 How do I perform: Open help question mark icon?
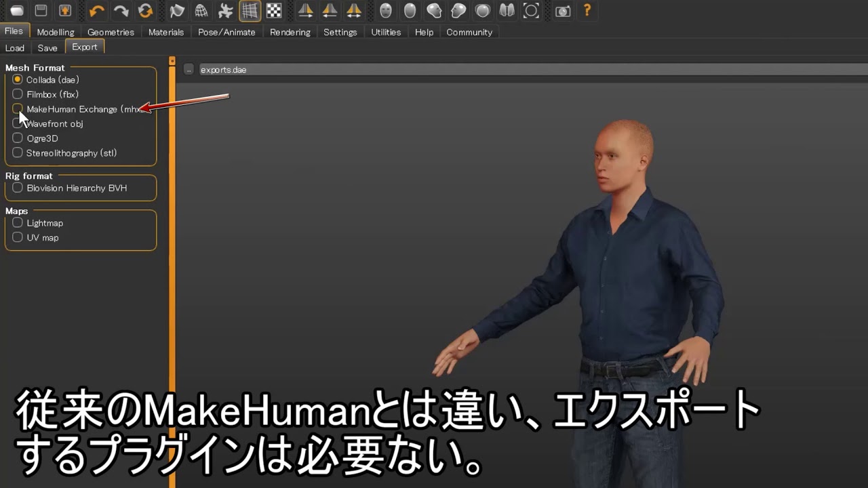click(587, 10)
